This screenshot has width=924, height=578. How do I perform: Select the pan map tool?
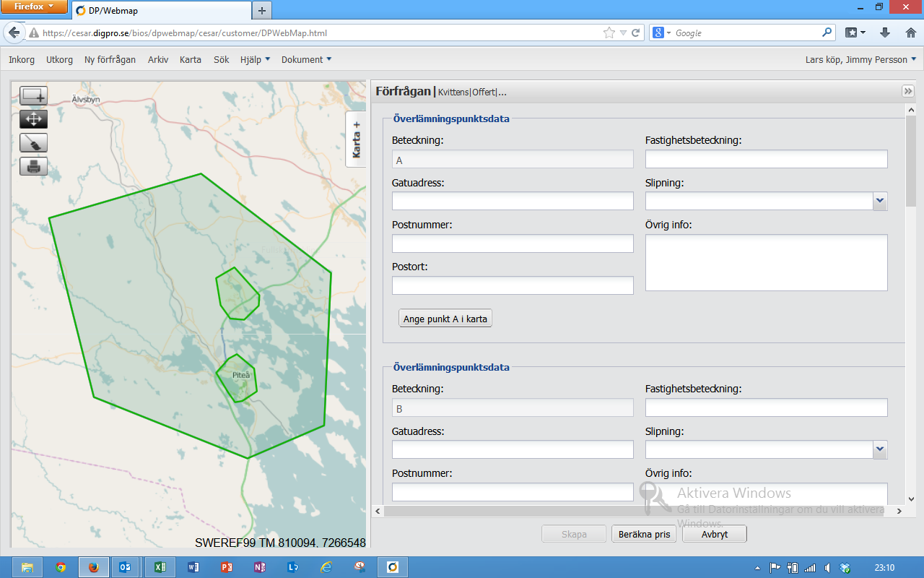33,119
